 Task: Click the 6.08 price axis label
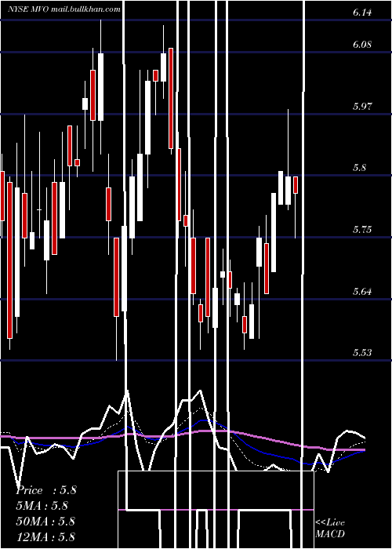362,45
